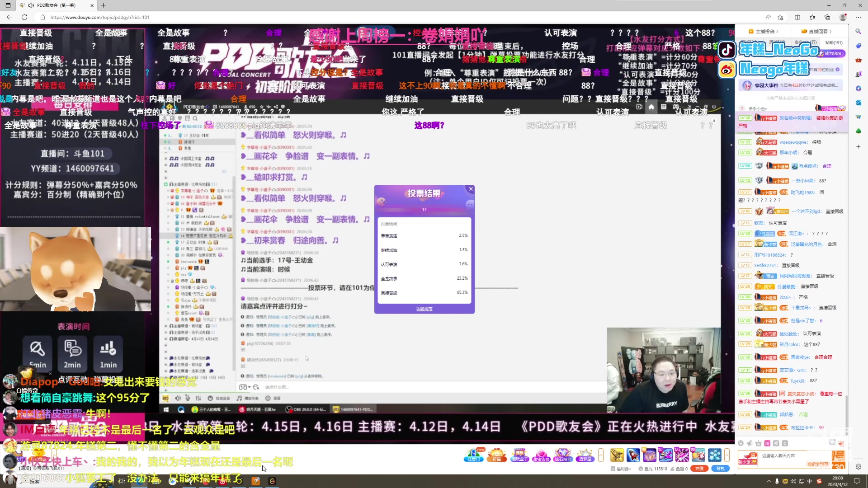This screenshot has height=488, width=868.
Task: Switch input method 中 indicator
Action: (x=810, y=481)
